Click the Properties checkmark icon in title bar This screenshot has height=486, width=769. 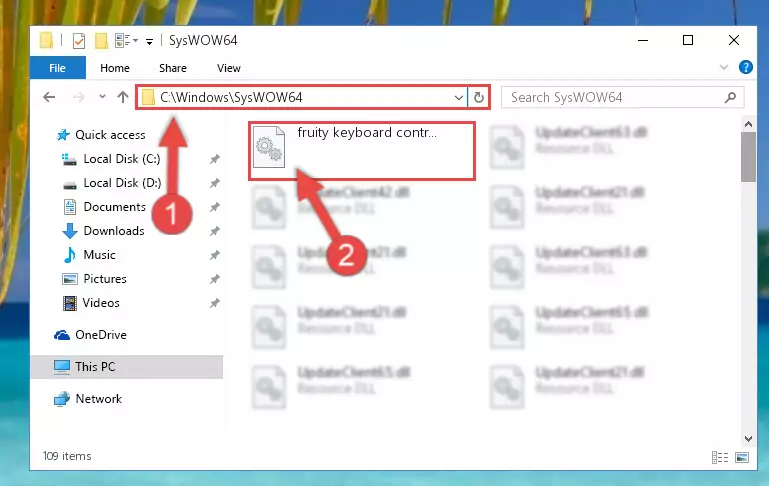(x=78, y=41)
